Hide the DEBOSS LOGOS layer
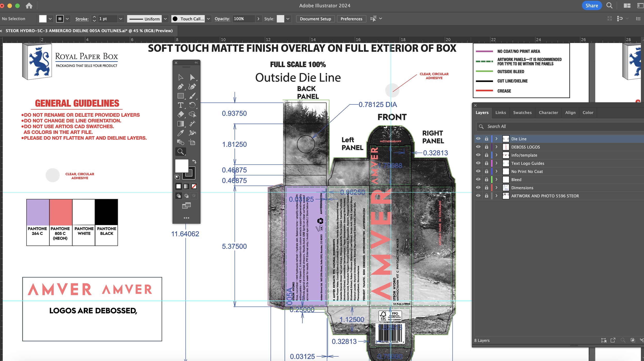Viewport: 644px width, 361px height. click(x=478, y=147)
